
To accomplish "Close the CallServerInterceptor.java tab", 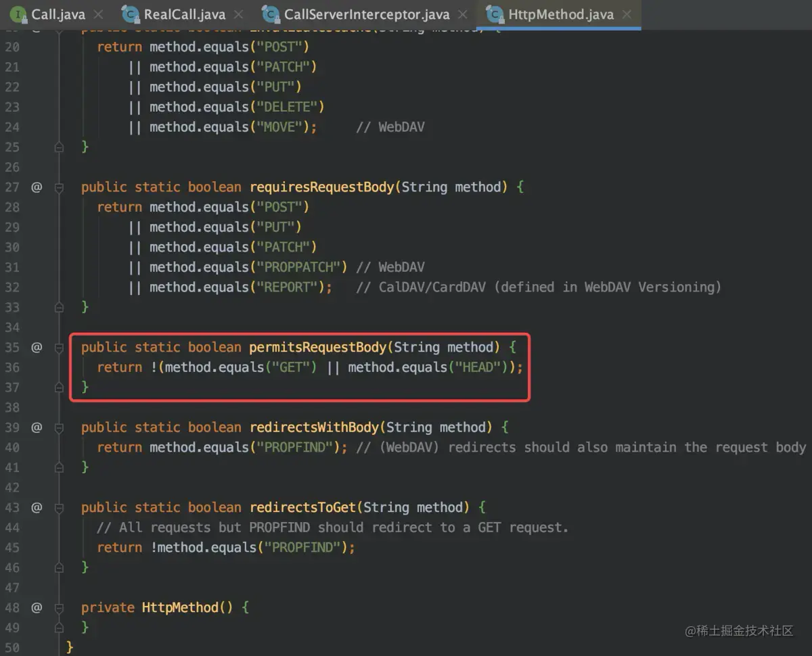I will pos(462,14).
